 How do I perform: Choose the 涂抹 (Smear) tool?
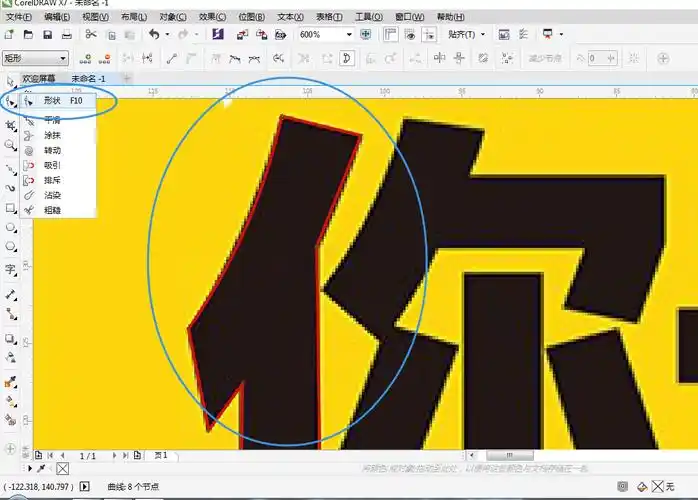(52, 134)
